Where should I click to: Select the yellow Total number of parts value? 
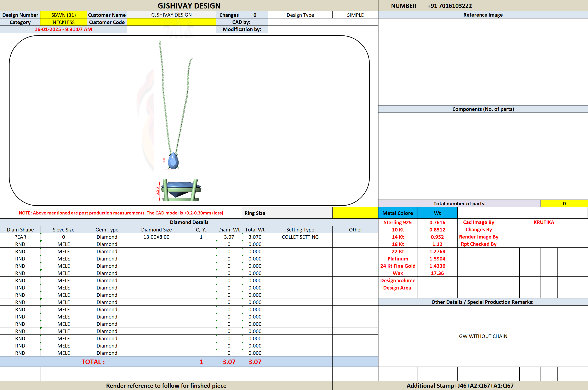tap(564, 203)
